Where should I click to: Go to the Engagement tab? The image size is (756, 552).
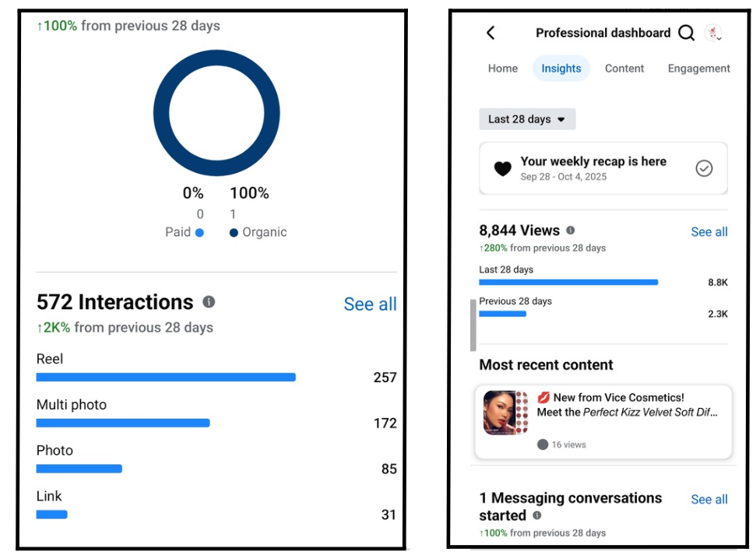[698, 69]
